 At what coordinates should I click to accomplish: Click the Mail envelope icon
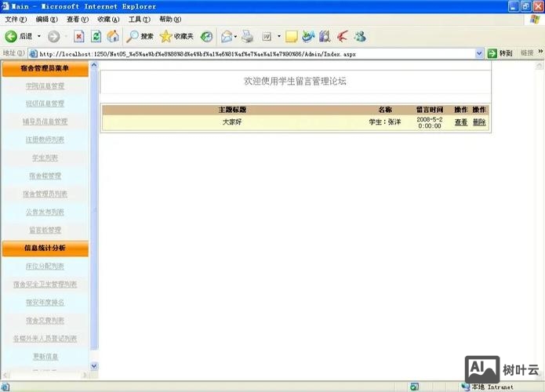pyautogui.click(x=227, y=36)
